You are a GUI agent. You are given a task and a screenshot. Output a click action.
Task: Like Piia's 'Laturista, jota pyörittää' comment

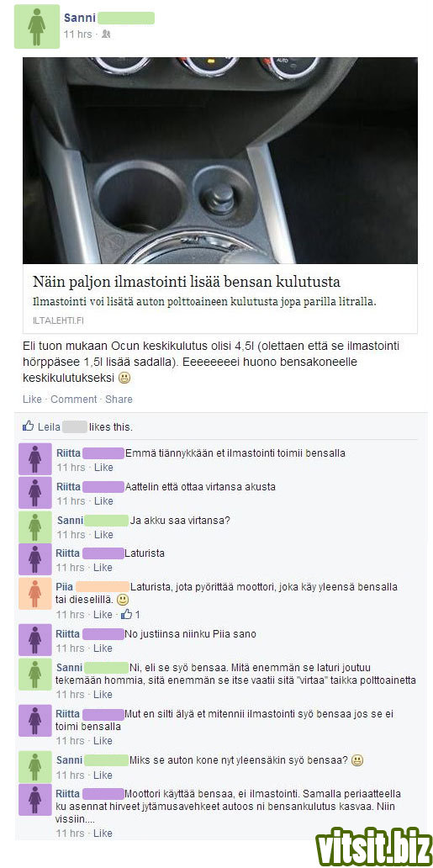coord(103,615)
